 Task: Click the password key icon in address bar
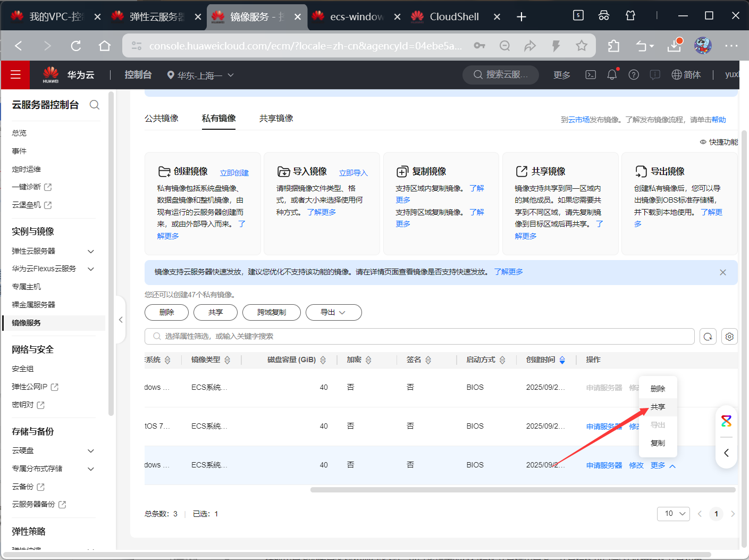pos(479,46)
